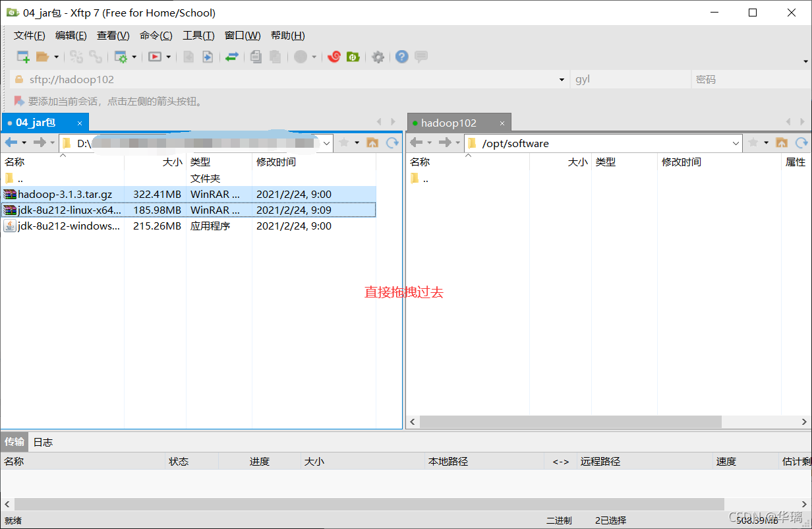Click the New Session toolbar icon
This screenshot has width=812, height=529.
pyautogui.click(x=23, y=57)
